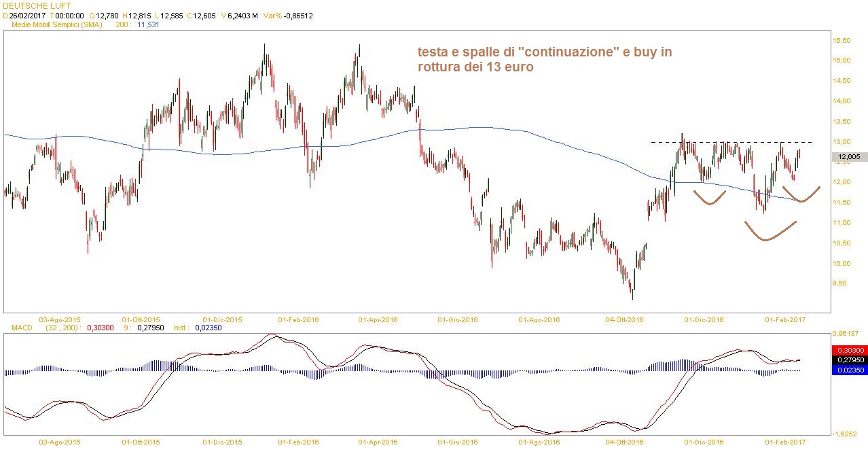The width and height of the screenshot is (868, 454).
Task: Click the Var% value in header
Action: (x=303, y=14)
